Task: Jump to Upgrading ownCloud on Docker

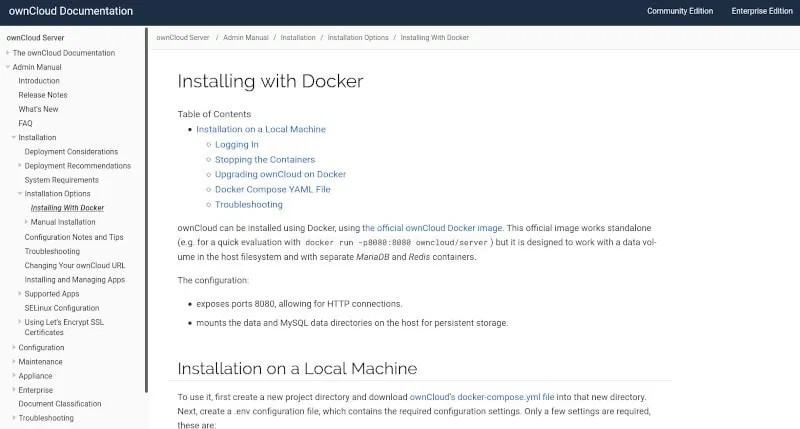Action: pos(280,174)
